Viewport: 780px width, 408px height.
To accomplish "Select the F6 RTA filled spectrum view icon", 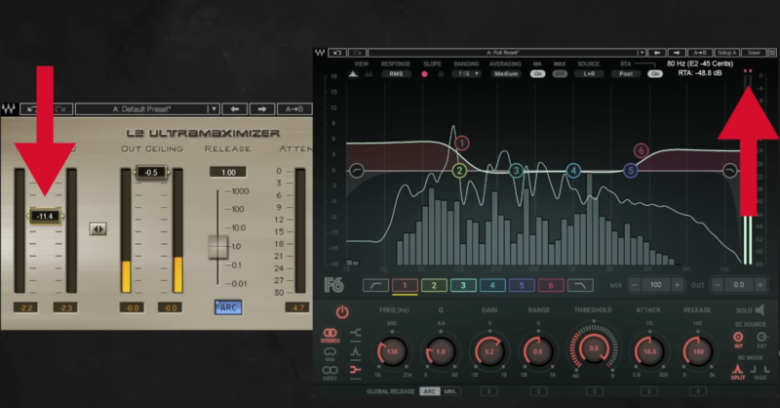I will (x=353, y=74).
